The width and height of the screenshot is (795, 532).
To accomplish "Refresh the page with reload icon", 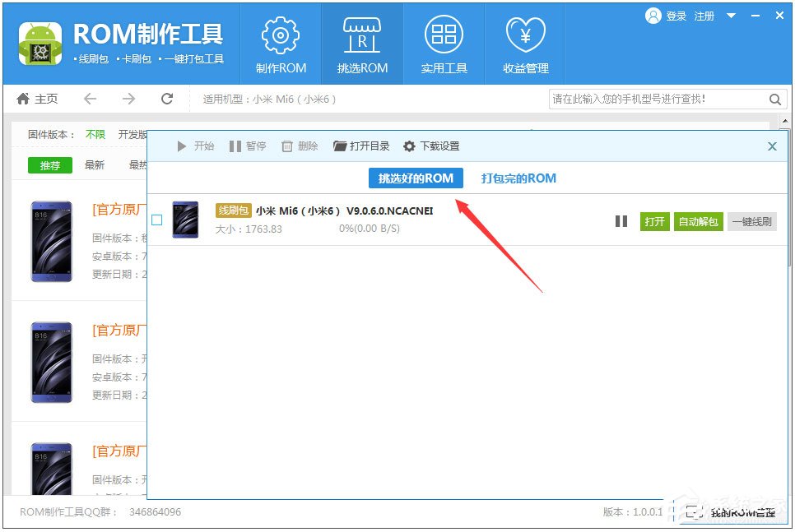I will pos(167,99).
